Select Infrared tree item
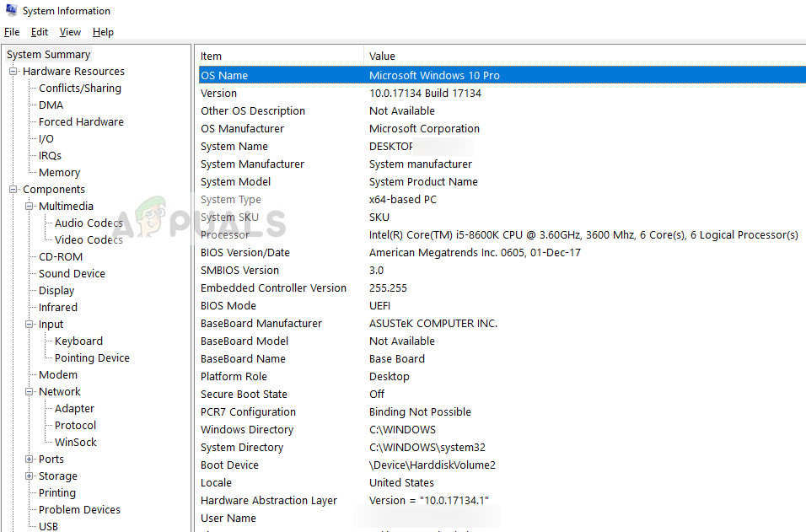The width and height of the screenshot is (806, 532). [x=58, y=308]
